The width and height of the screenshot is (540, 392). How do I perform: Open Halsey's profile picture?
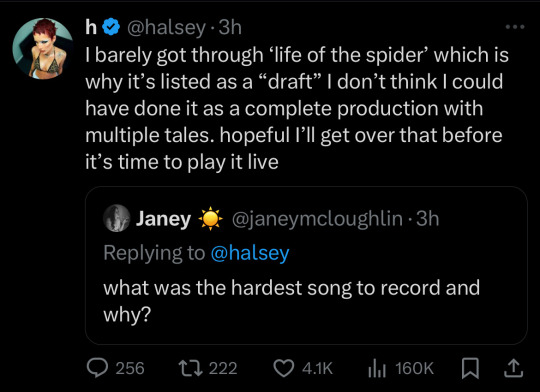43,49
